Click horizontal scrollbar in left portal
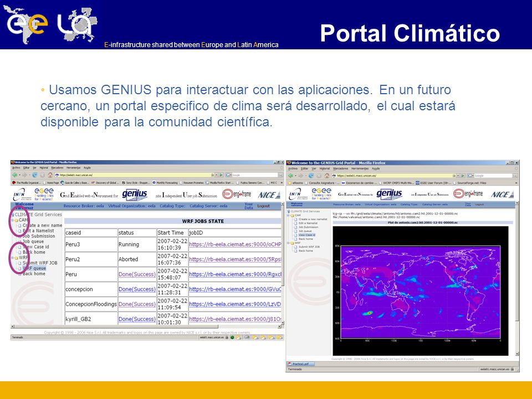 [x=146, y=326]
